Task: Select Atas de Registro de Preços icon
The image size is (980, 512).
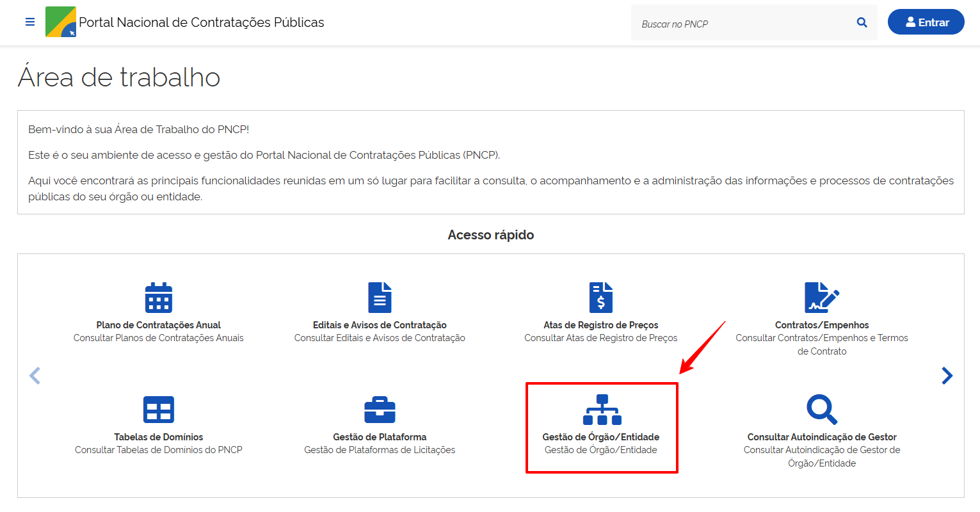Action: pyautogui.click(x=600, y=298)
